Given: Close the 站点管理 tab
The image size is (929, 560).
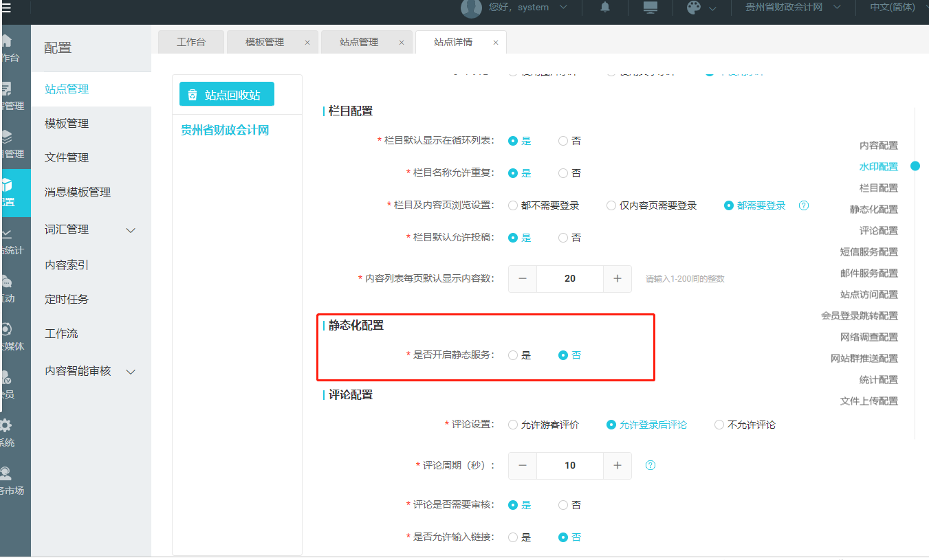Looking at the screenshot, I should [402, 43].
